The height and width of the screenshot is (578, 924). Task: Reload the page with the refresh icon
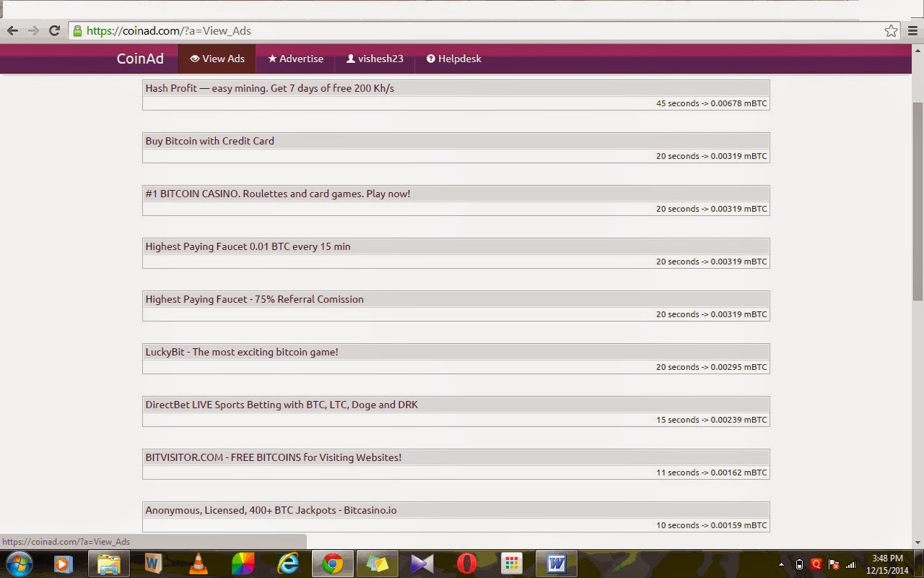54,30
